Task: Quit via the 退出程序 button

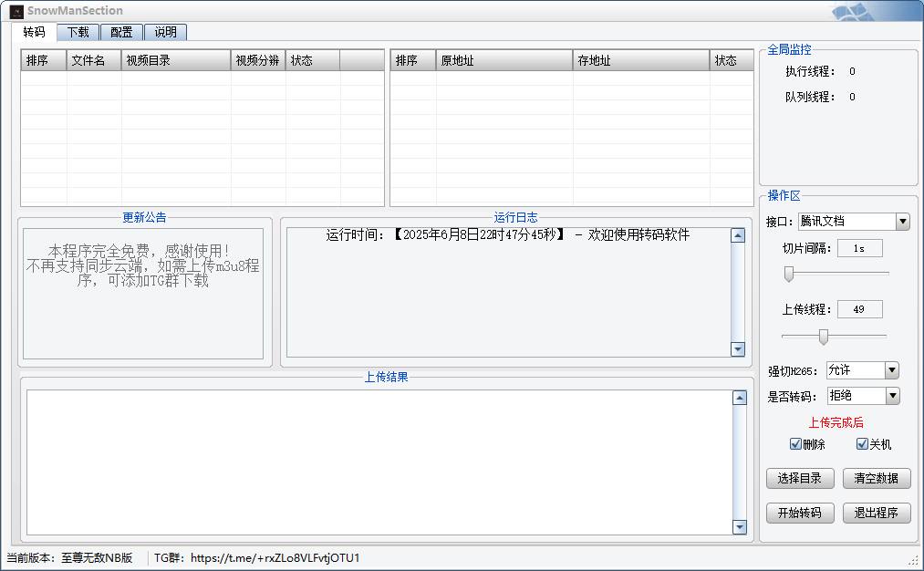Action: click(875, 512)
